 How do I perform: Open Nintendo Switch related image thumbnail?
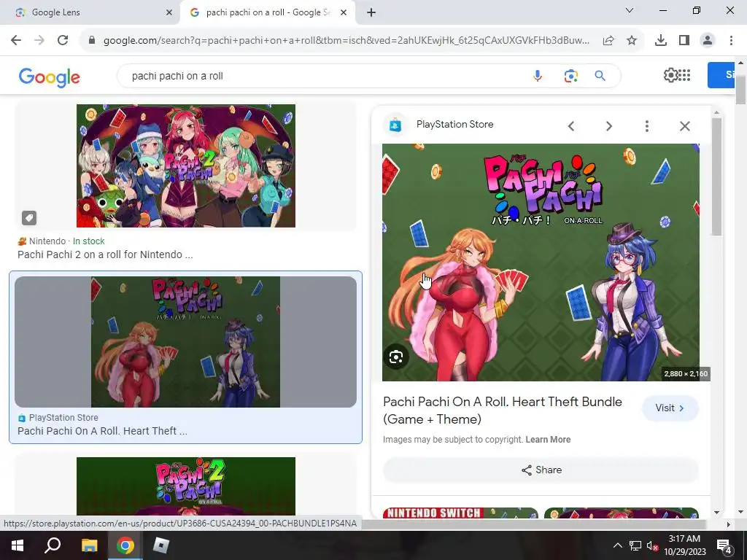[460, 513]
